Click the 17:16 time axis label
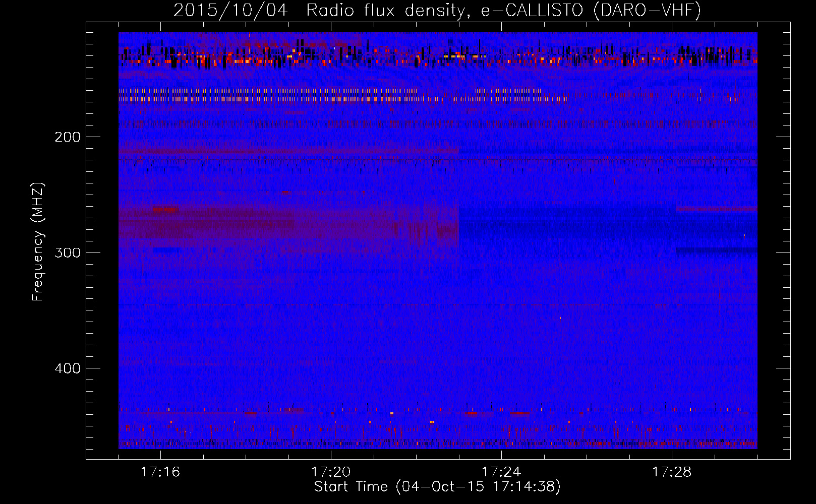 [x=160, y=472]
